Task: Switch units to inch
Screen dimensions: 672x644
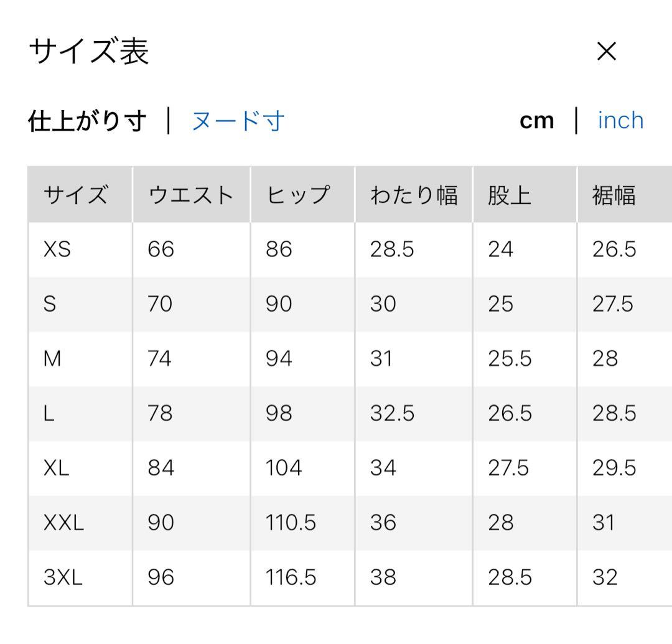Action: coord(620,121)
